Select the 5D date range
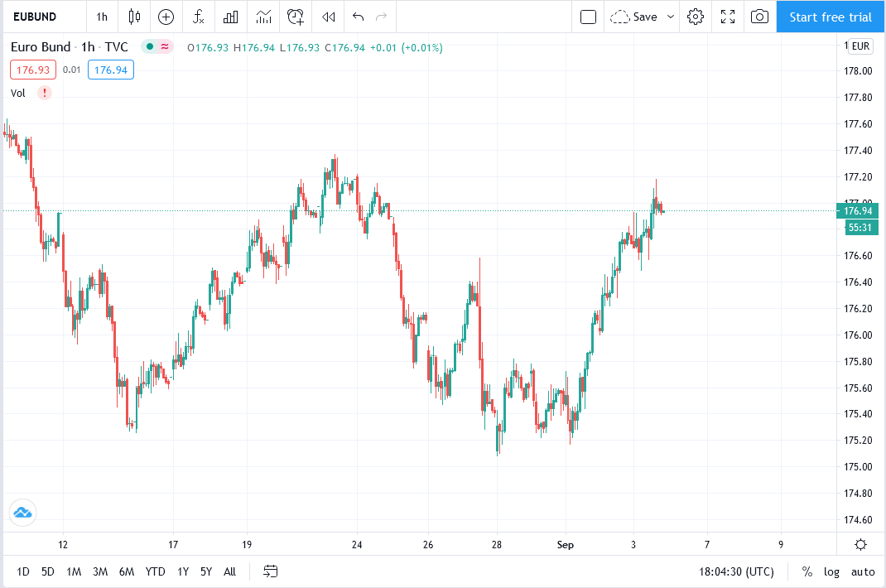 (48, 571)
